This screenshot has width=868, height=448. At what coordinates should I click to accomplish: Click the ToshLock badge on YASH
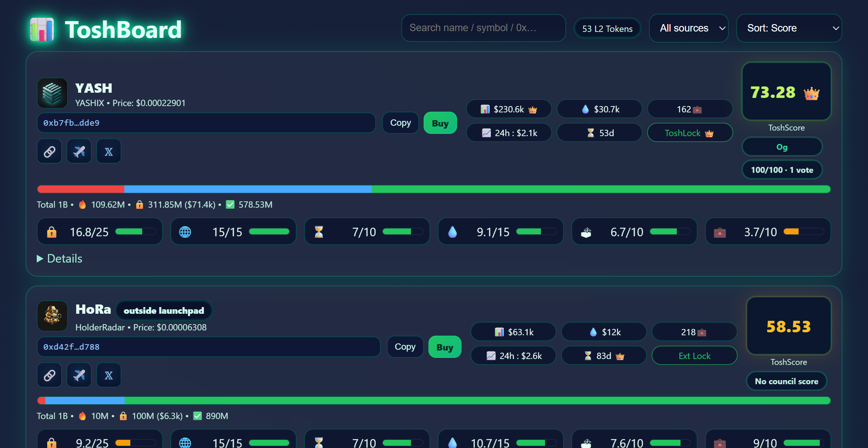point(689,133)
